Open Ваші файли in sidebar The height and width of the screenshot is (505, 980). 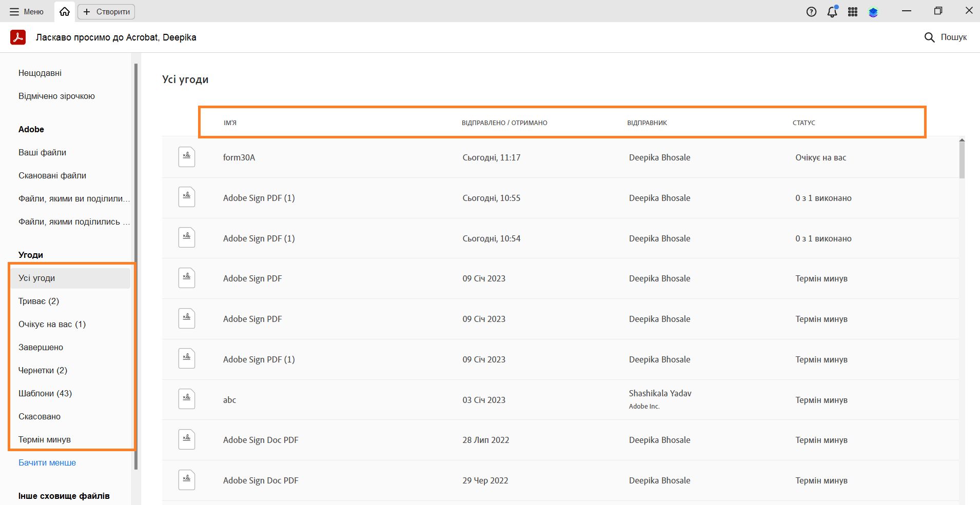(42, 152)
